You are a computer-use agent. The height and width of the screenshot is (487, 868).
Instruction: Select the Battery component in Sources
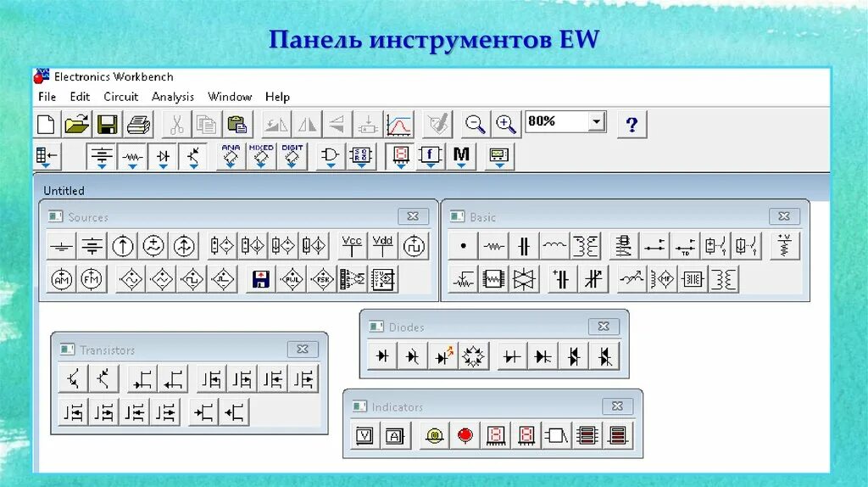point(92,246)
